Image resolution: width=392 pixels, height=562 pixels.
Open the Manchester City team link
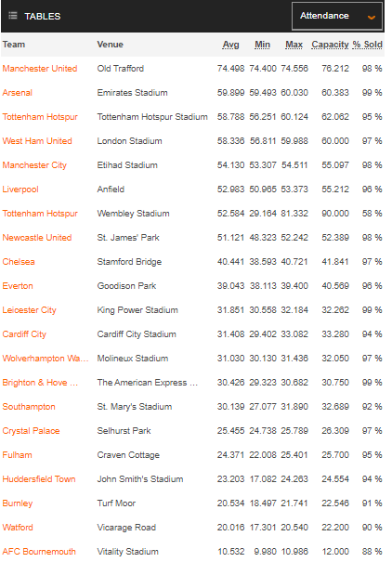(34, 165)
